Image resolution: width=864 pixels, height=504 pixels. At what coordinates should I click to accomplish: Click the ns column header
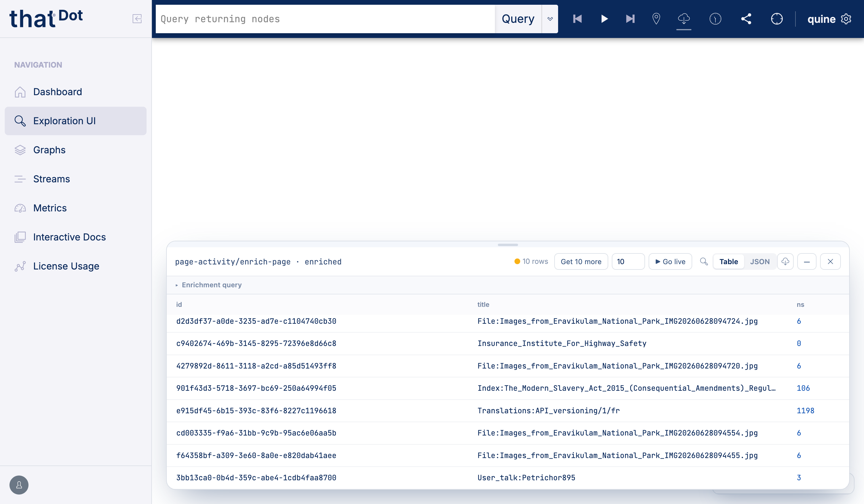[x=800, y=304]
